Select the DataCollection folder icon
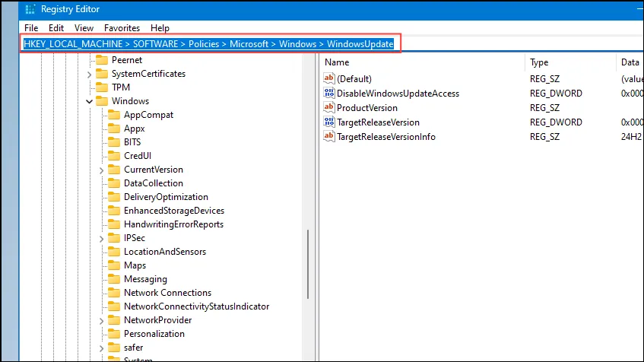 point(114,183)
